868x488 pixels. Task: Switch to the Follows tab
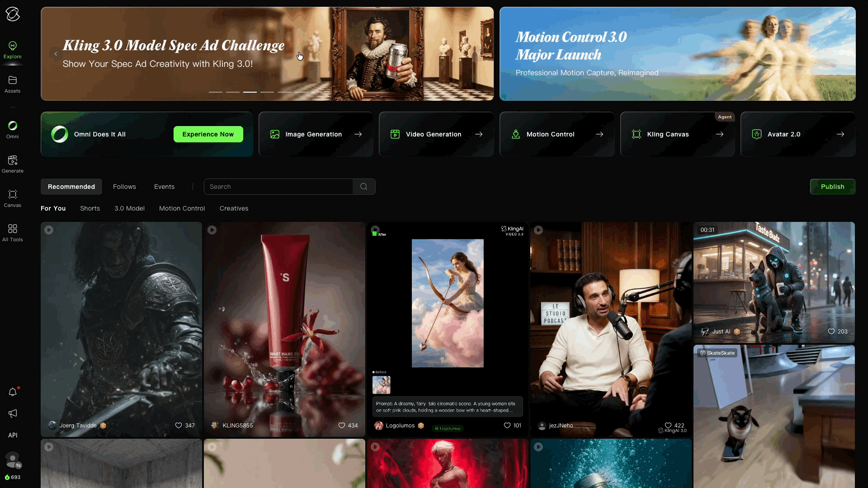(124, 187)
